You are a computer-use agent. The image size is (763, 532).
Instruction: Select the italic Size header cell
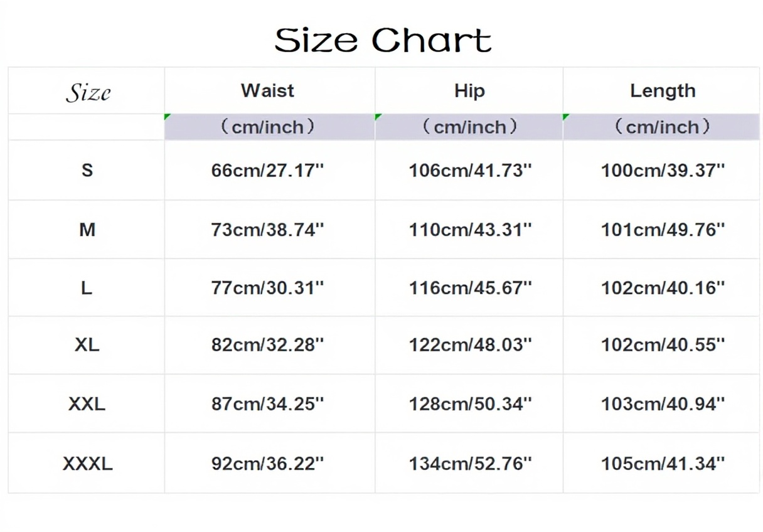coord(88,92)
